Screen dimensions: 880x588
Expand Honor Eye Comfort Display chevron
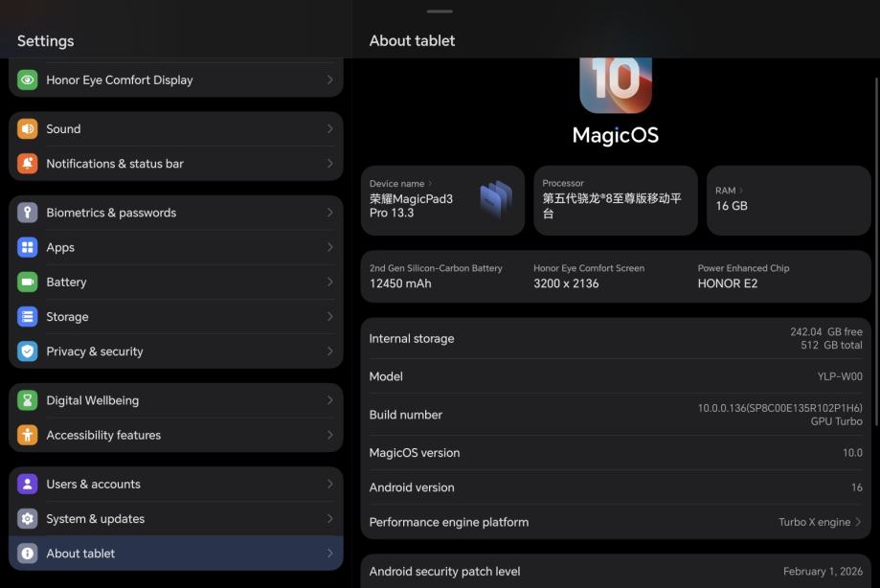[x=330, y=79]
